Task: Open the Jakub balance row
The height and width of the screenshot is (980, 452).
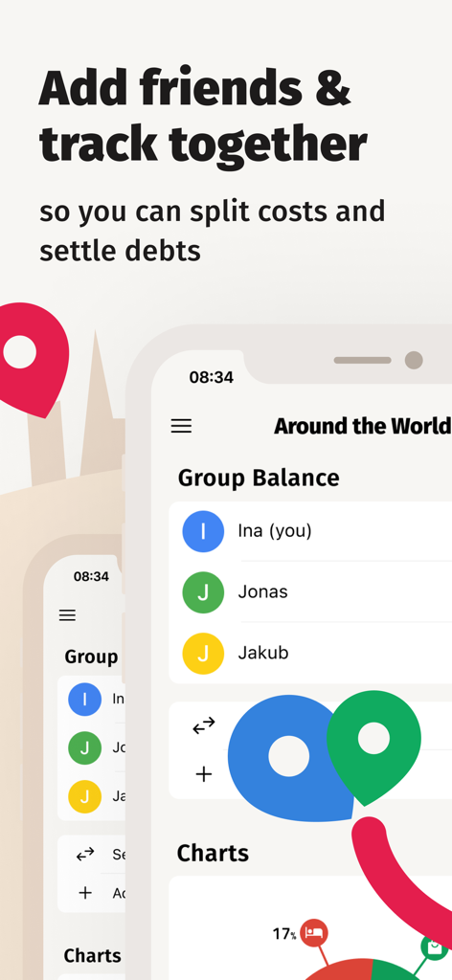Action: [x=310, y=653]
